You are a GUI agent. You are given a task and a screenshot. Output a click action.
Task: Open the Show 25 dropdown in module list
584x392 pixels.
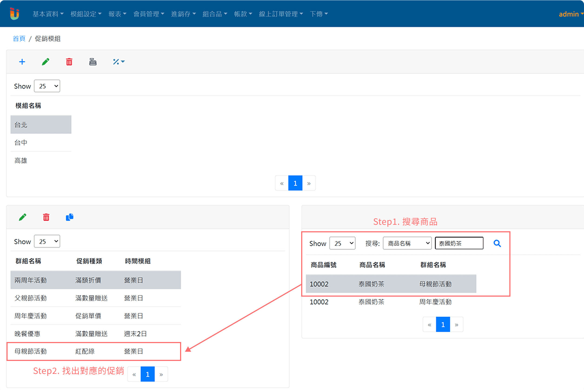[x=47, y=86]
